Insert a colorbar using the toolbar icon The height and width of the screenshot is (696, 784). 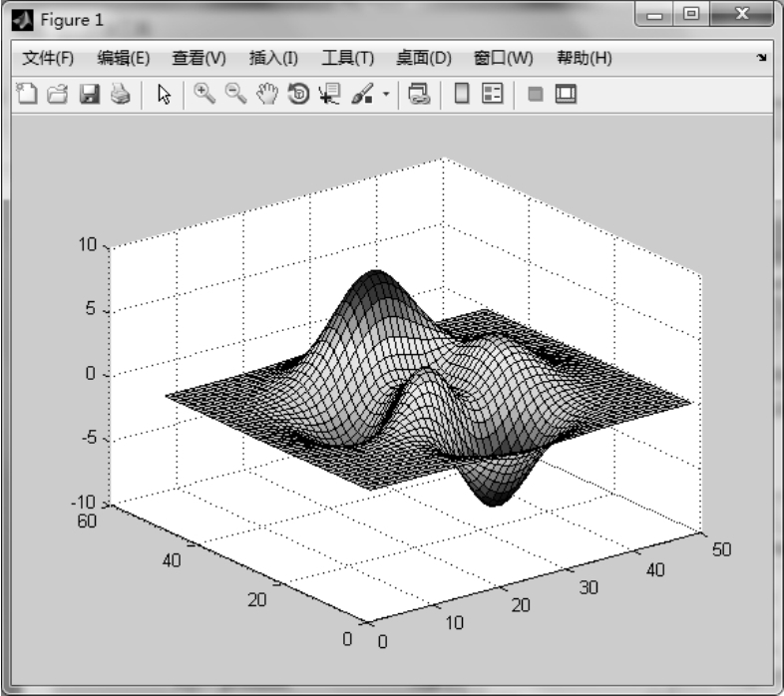point(462,95)
